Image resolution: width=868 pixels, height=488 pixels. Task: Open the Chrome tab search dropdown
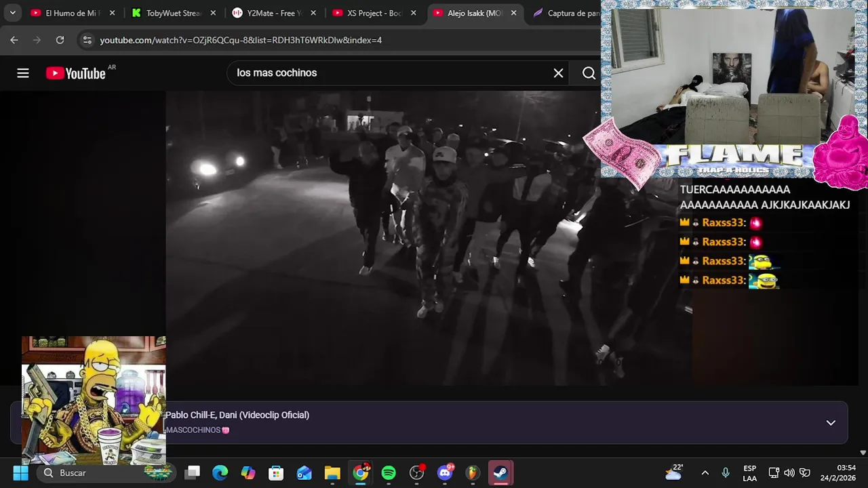coord(12,13)
